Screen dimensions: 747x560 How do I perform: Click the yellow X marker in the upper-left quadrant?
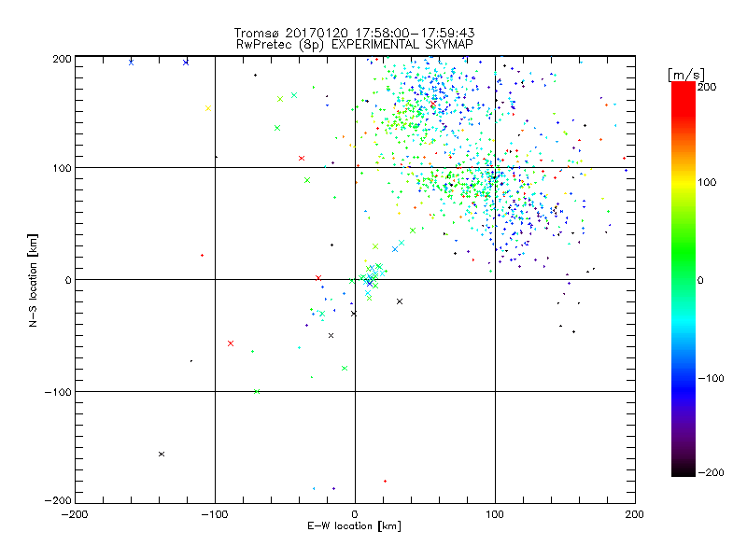coord(208,108)
